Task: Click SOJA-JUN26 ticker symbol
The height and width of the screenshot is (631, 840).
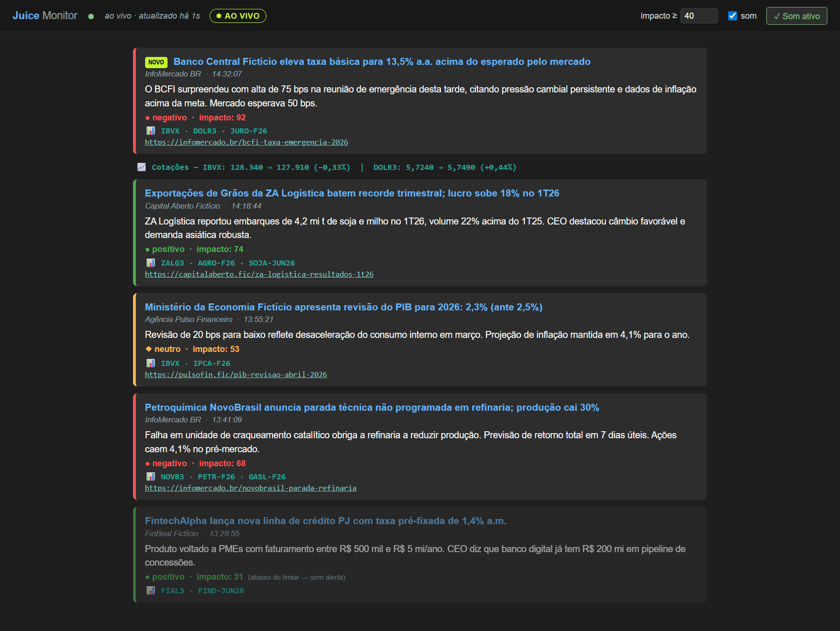Action: click(x=272, y=263)
